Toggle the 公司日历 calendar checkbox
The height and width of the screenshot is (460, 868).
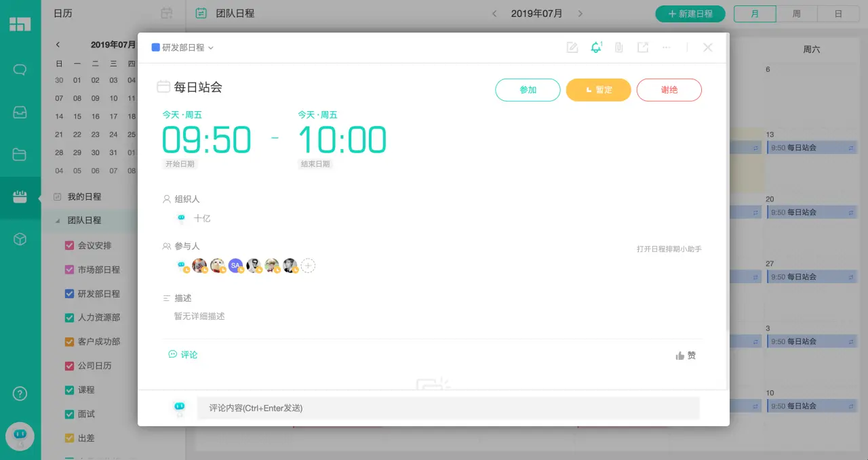point(70,365)
